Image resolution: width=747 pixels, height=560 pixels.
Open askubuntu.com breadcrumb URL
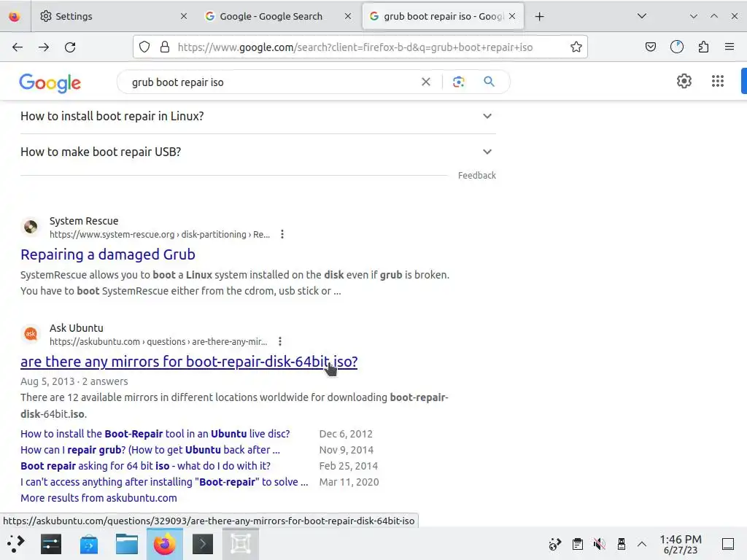(158, 341)
